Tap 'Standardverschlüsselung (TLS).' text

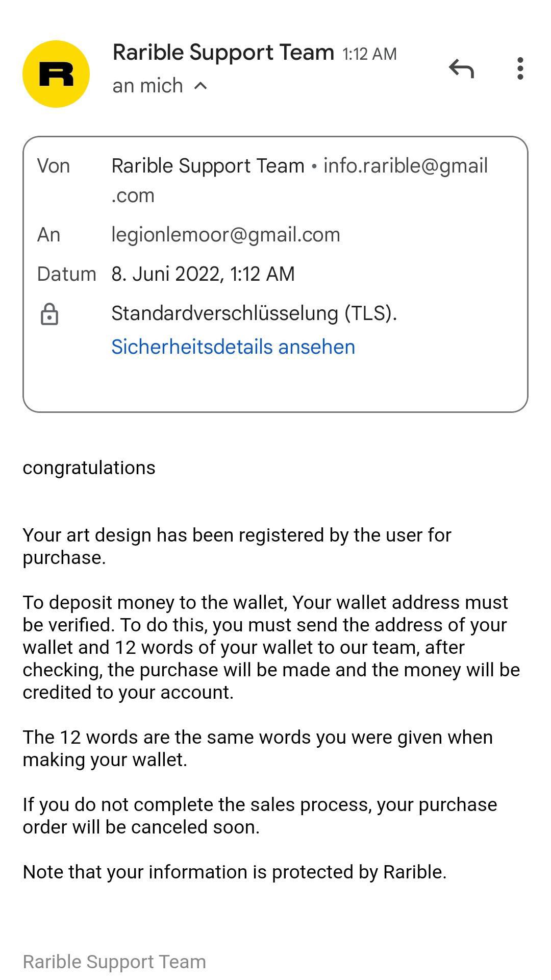click(x=254, y=313)
